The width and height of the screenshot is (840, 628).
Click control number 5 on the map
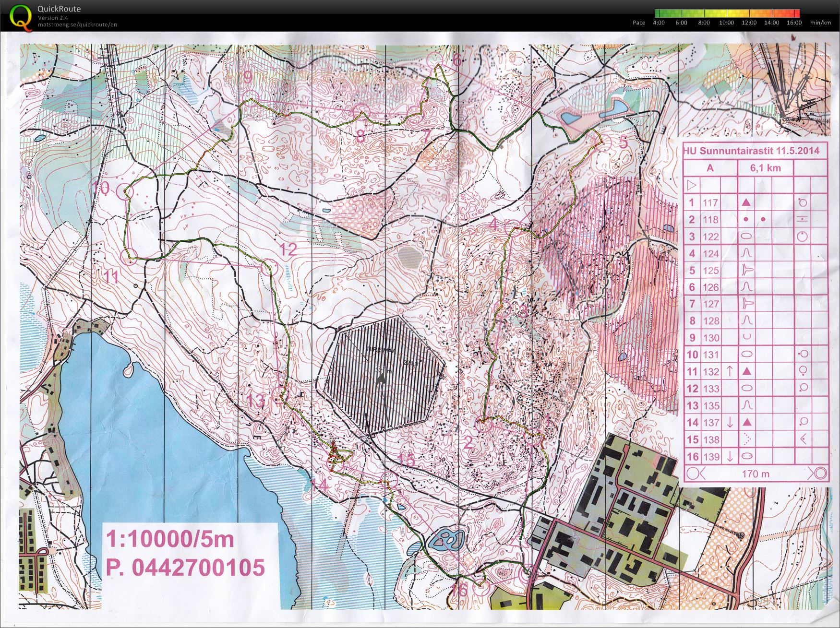tap(623, 142)
